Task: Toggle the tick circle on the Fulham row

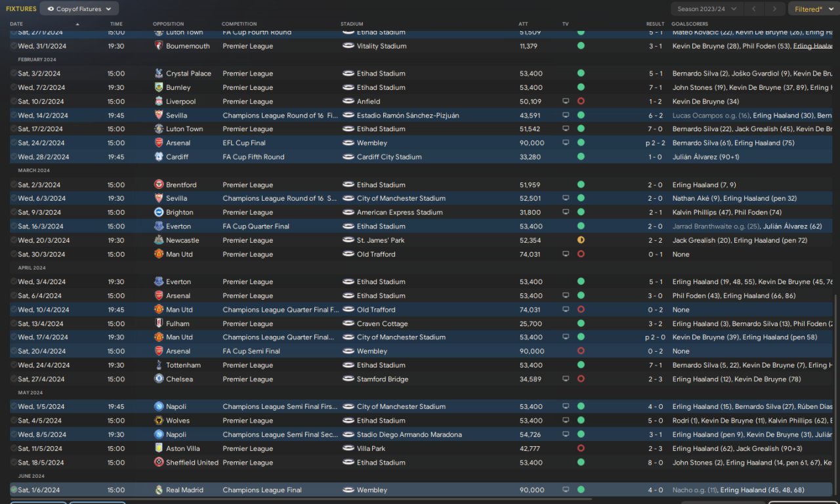Action: pyautogui.click(x=14, y=324)
